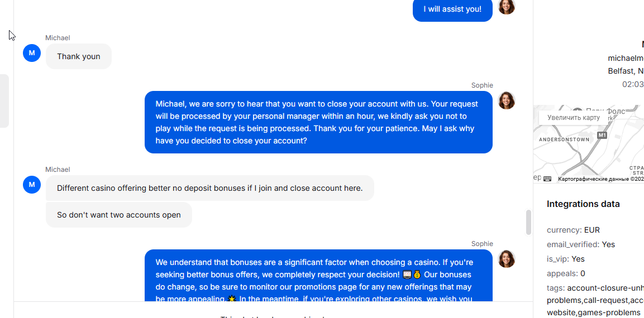Image resolution: width=644 pixels, height=318 pixels.
Task: Click the "I will assist you!" message bubble
Action: tap(452, 9)
